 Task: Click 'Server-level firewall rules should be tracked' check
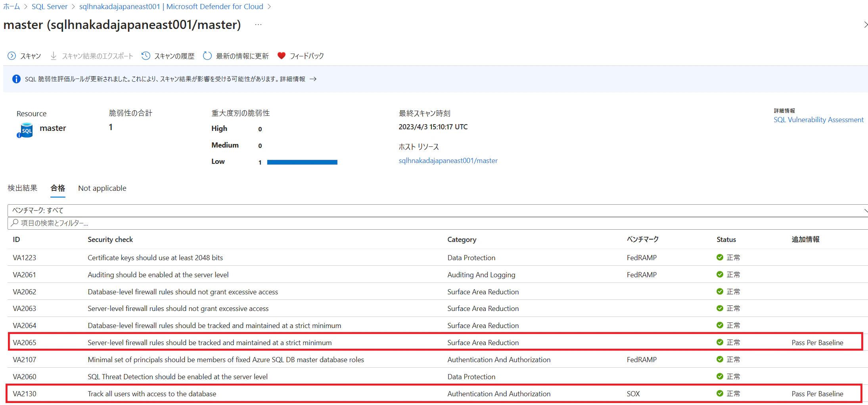pos(210,343)
